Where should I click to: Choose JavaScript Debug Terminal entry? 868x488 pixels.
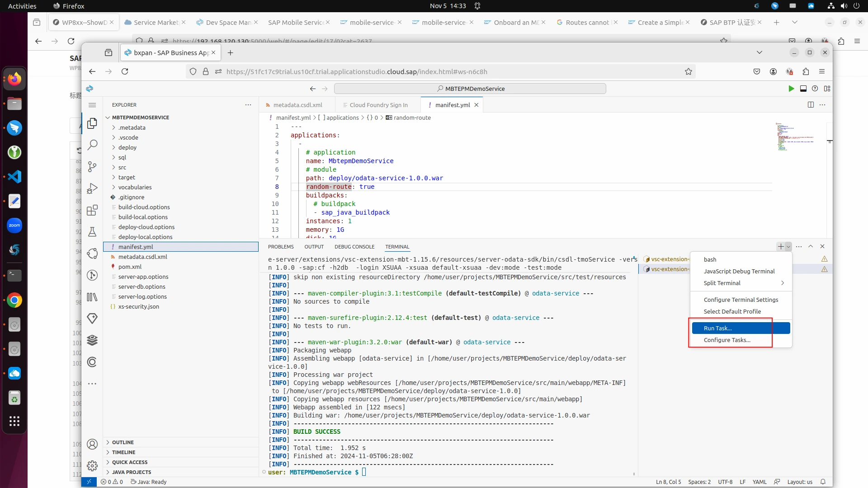point(741,271)
